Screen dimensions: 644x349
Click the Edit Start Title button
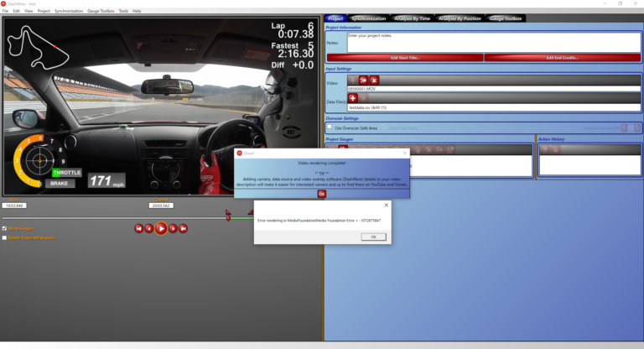point(404,58)
